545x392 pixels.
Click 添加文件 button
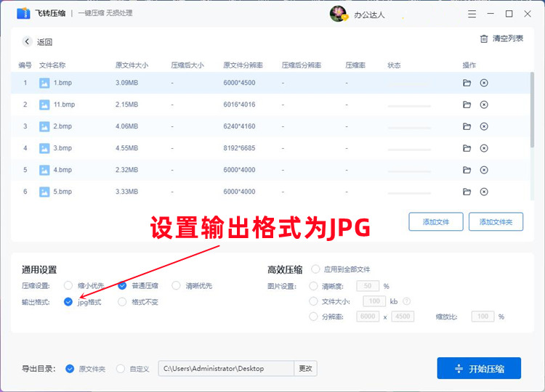[436, 221]
